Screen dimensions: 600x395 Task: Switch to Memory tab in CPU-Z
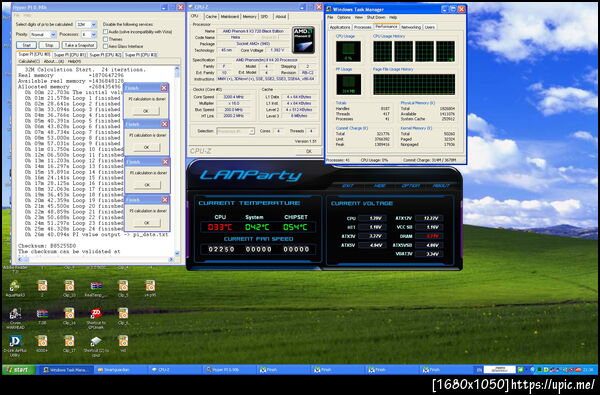pyautogui.click(x=249, y=16)
